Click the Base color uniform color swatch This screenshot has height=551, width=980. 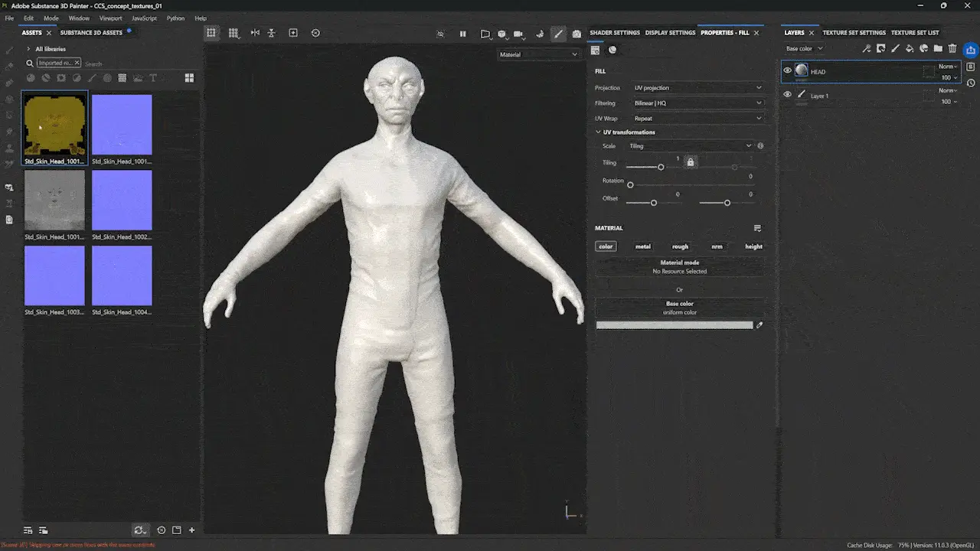(x=674, y=325)
